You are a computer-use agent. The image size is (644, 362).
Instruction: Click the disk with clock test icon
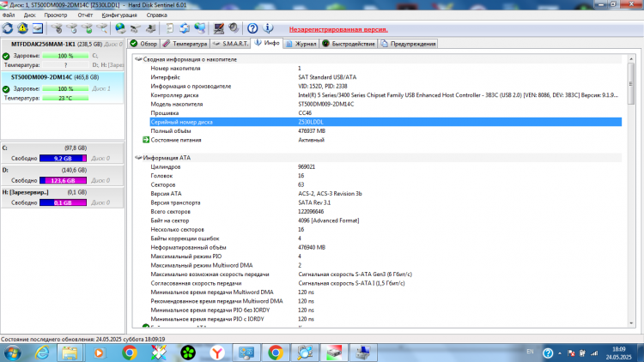click(72, 28)
